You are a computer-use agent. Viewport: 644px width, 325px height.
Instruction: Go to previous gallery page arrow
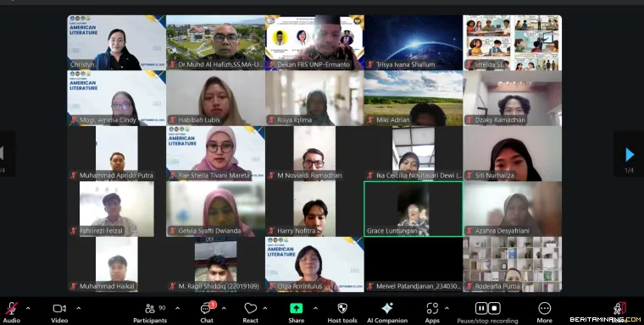[x=2, y=153]
